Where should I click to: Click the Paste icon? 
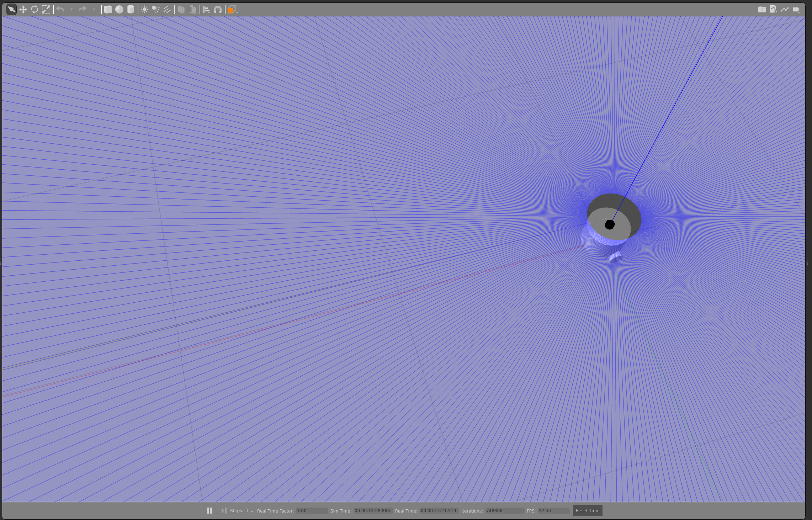pos(192,10)
